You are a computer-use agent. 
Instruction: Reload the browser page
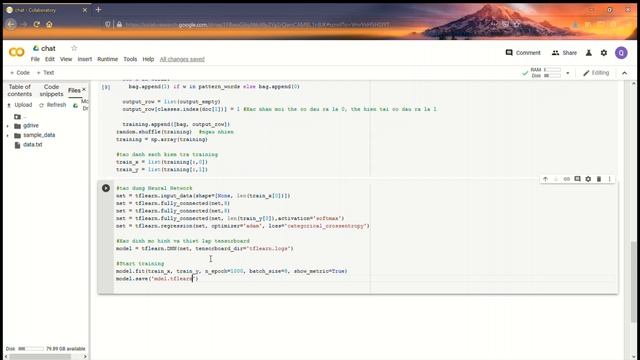36,24
